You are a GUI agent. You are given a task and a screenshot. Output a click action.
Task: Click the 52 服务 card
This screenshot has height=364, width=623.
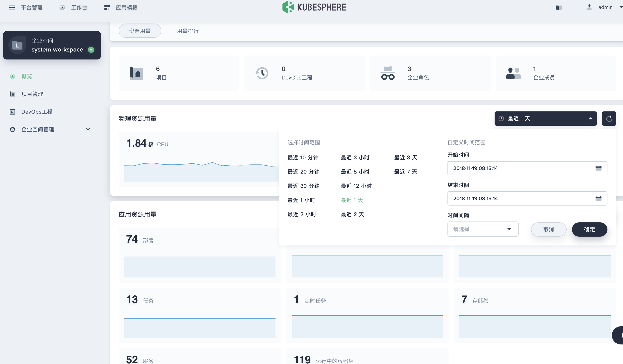pyautogui.click(x=200, y=356)
